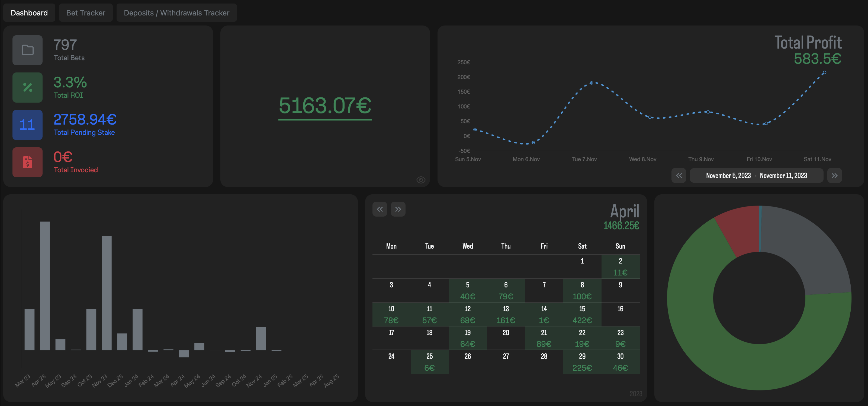Select April 30 showing 46€
This screenshot has width=868, height=406.
coord(620,362)
